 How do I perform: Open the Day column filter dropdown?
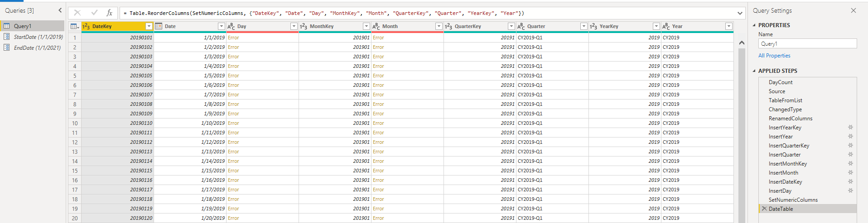point(294,26)
